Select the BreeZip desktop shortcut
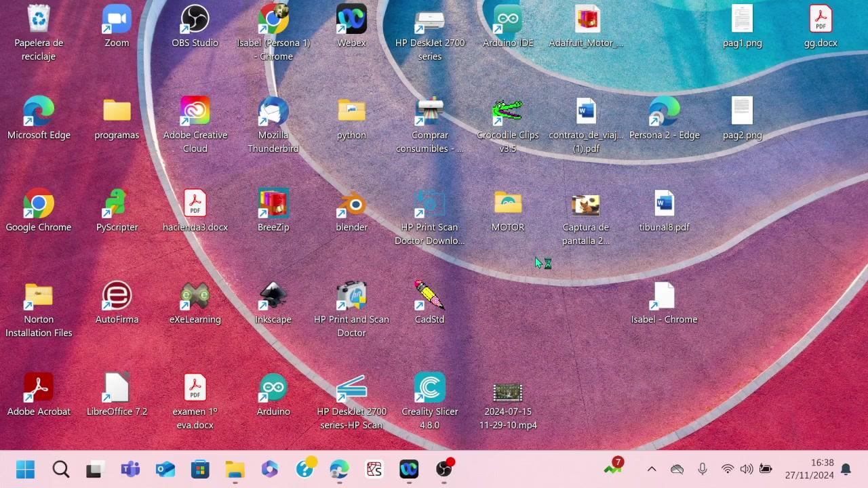The width and height of the screenshot is (868, 488). (x=273, y=211)
